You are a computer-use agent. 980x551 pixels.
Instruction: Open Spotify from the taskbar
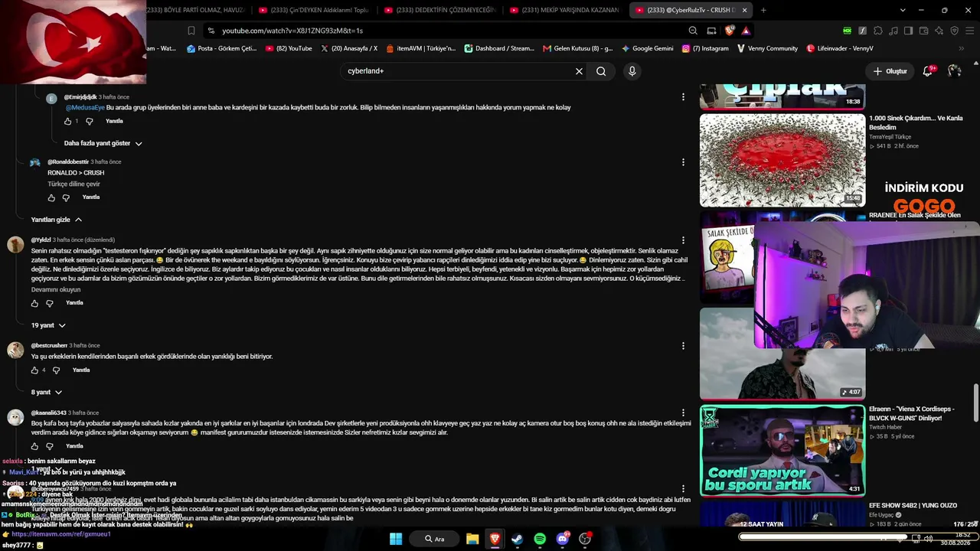pos(540,539)
